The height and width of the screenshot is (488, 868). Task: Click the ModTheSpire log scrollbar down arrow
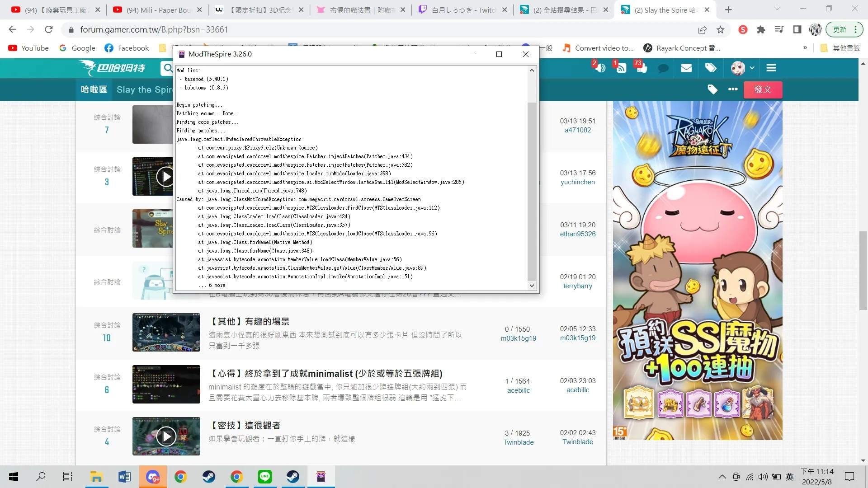click(532, 285)
